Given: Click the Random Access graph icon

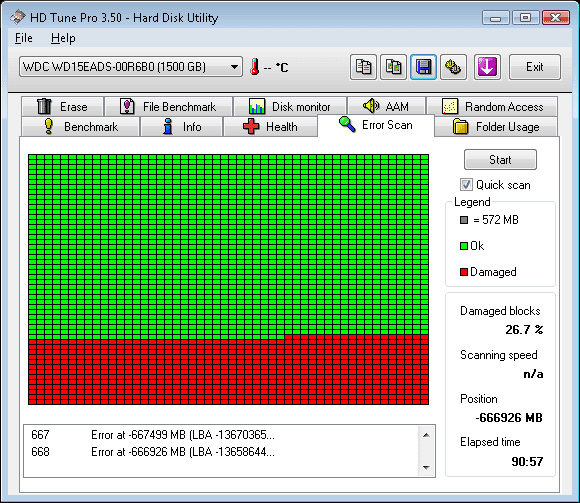Looking at the screenshot, I should (450, 107).
